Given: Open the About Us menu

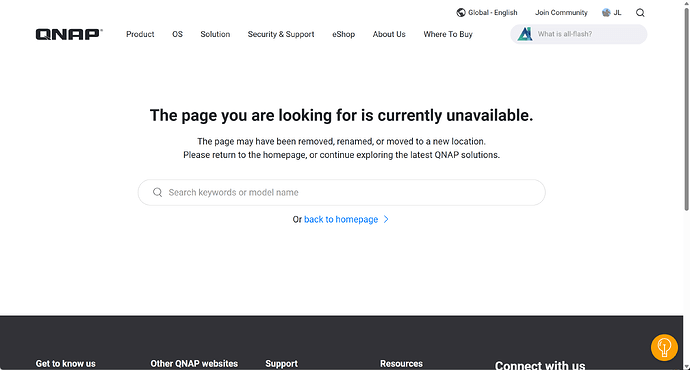Looking at the screenshot, I should tap(389, 34).
